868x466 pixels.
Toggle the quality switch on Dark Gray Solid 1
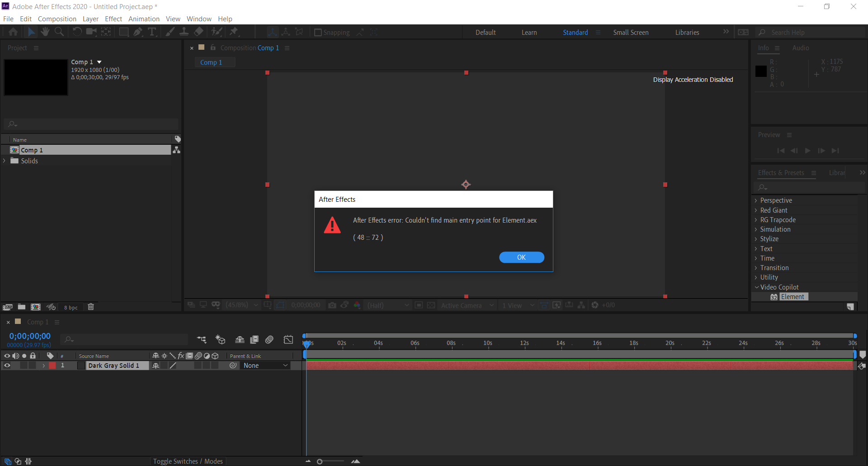173,366
